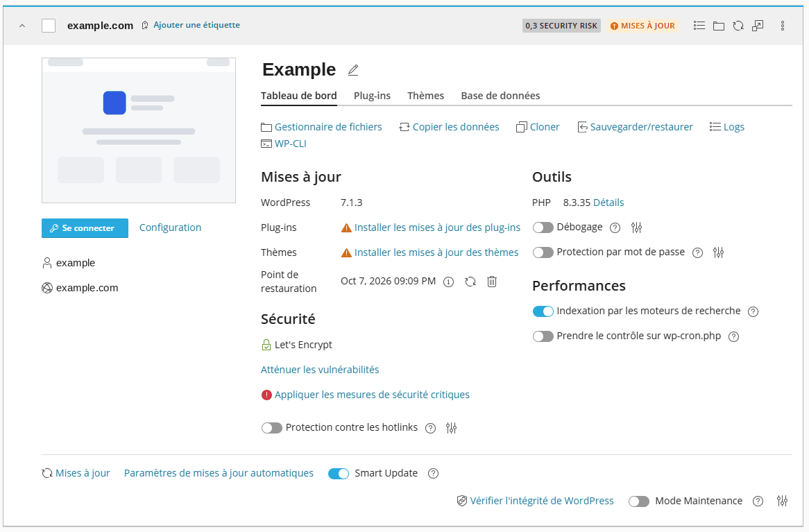Open hotlink protection settings icon
809x532 pixels.
pyautogui.click(x=452, y=428)
